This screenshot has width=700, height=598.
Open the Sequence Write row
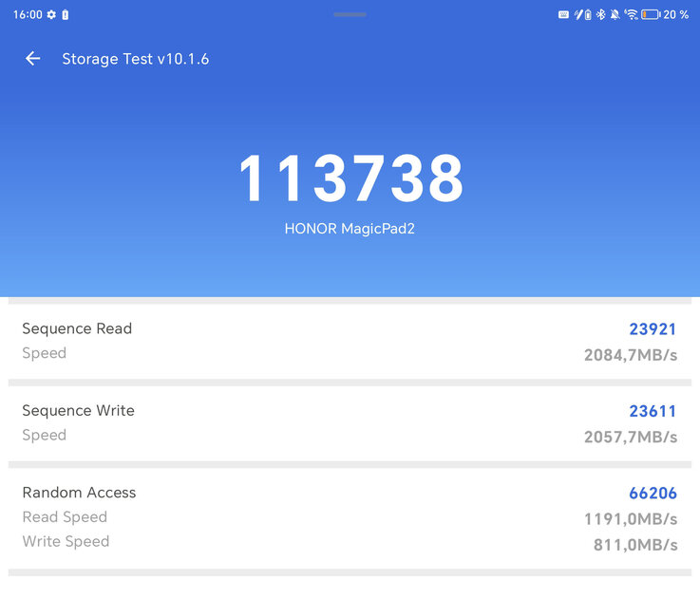click(x=350, y=424)
